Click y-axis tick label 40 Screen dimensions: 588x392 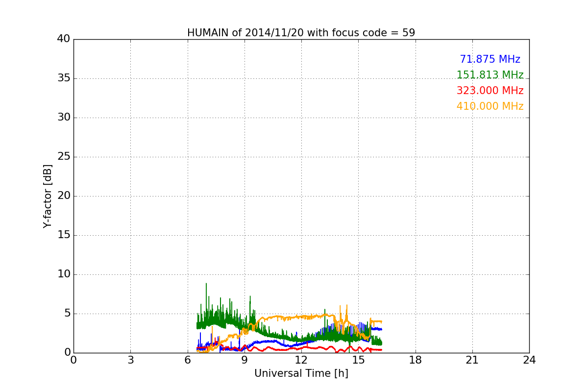[x=64, y=39]
